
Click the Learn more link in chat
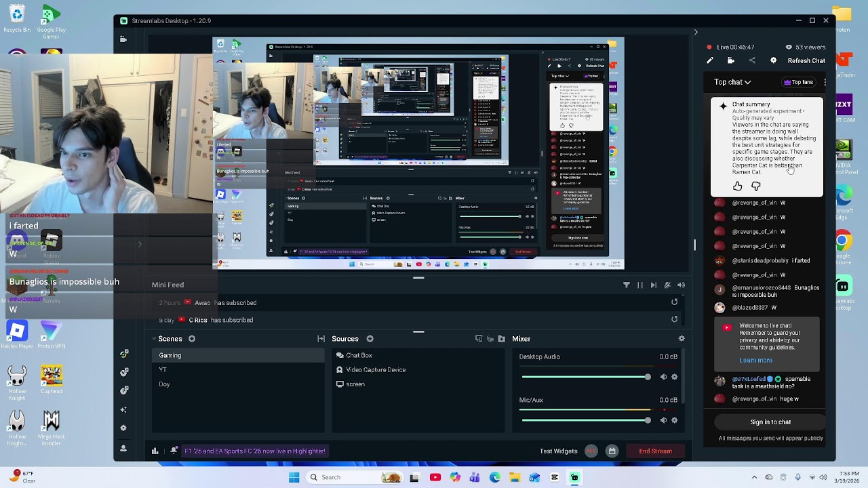tap(755, 361)
